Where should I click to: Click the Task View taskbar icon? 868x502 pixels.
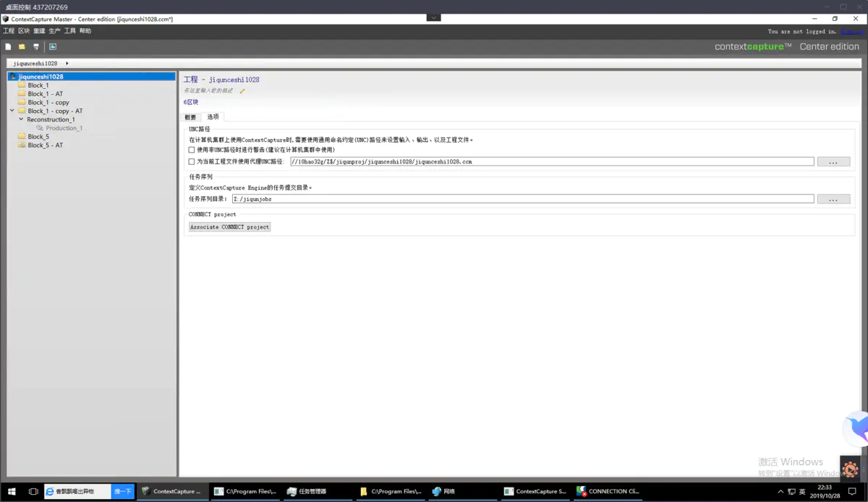pos(33,491)
